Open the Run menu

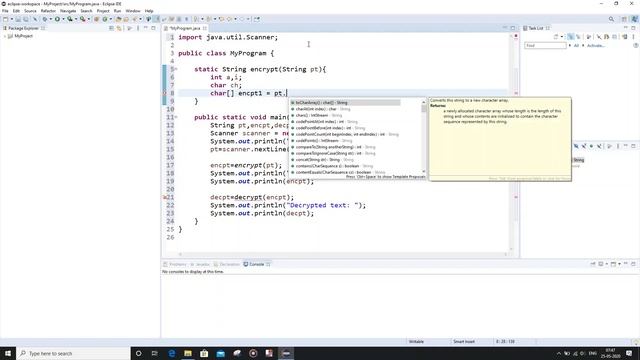pos(118,11)
